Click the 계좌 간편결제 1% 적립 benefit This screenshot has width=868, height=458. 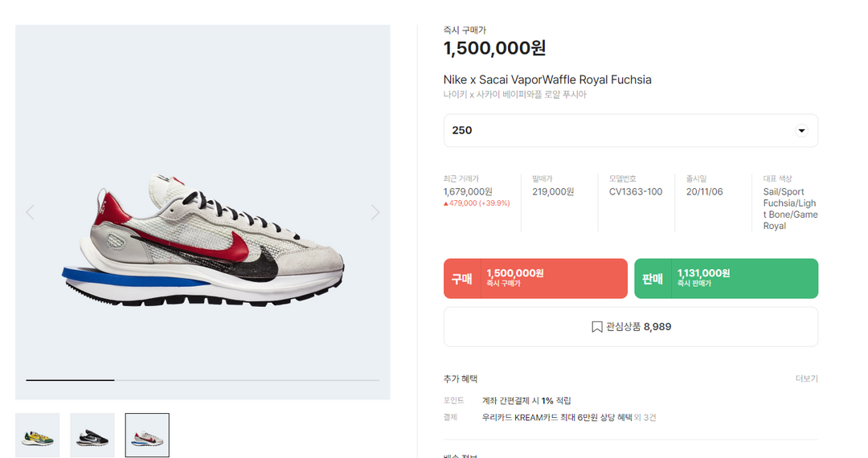(x=526, y=400)
